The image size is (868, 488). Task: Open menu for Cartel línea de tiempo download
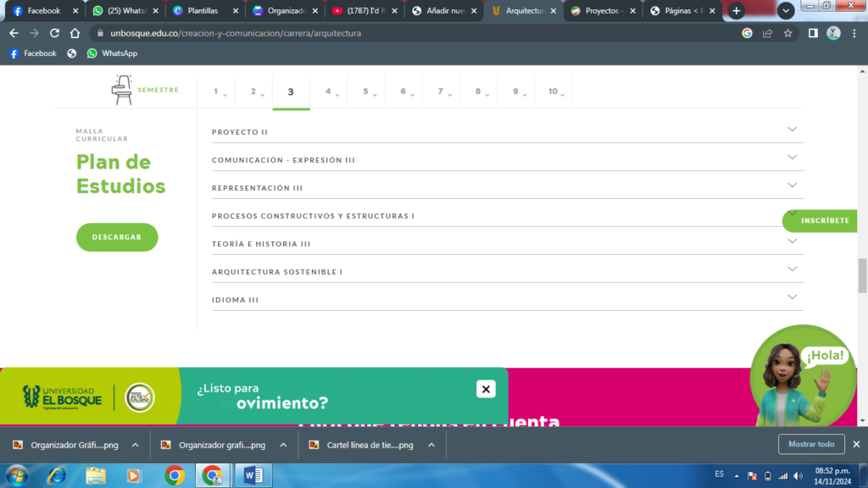(x=431, y=445)
